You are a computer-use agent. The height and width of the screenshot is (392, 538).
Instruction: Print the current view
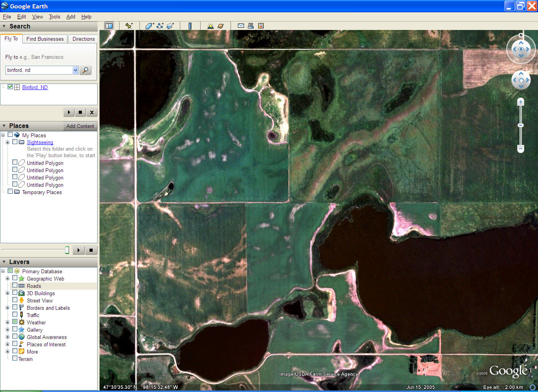[x=251, y=26]
